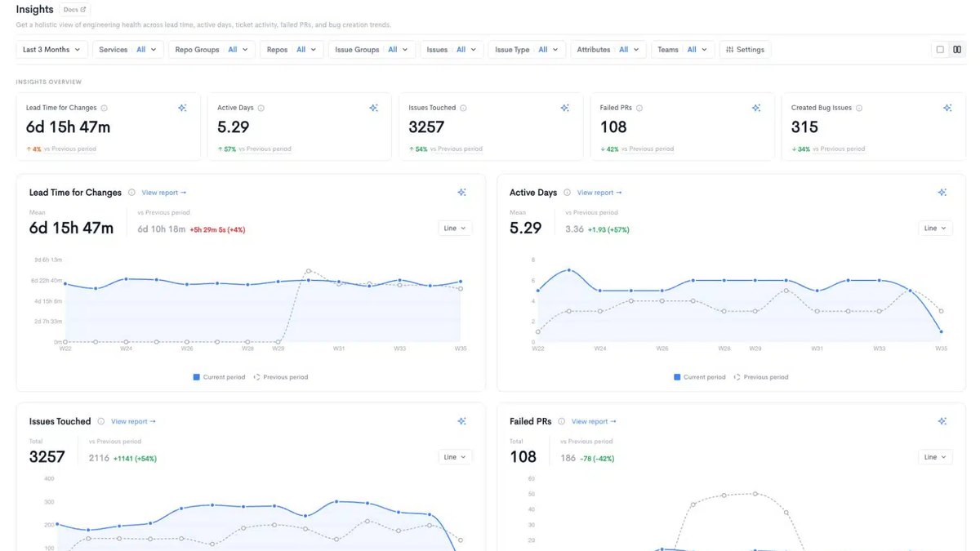Open the Last 3 Months date dropdown

52,50
